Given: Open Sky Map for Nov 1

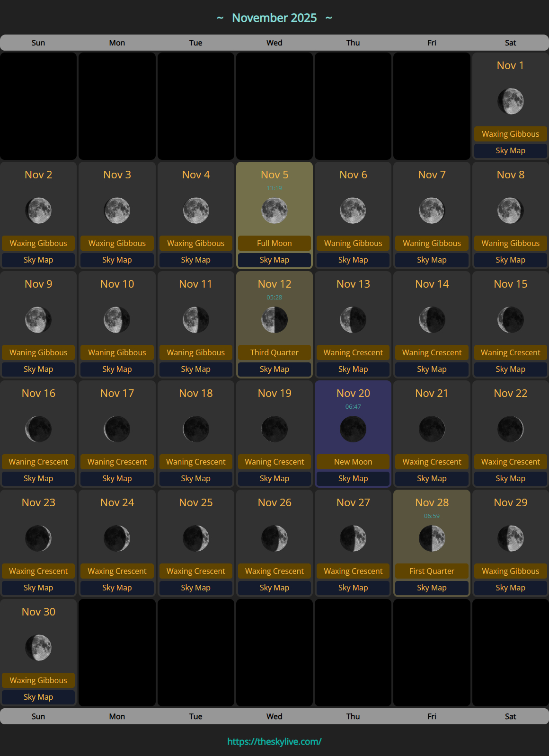Looking at the screenshot, I should pos(510,150).
